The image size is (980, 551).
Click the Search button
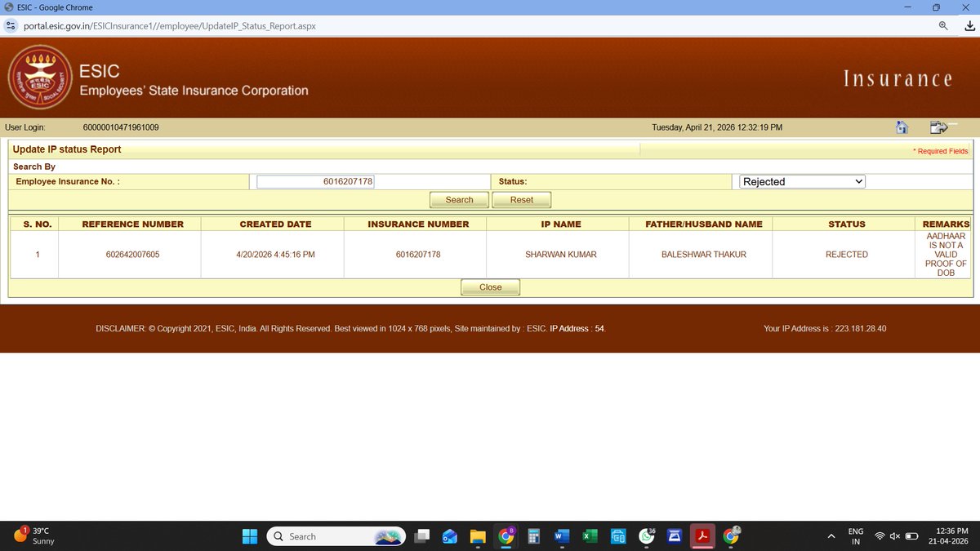(459, 200)
